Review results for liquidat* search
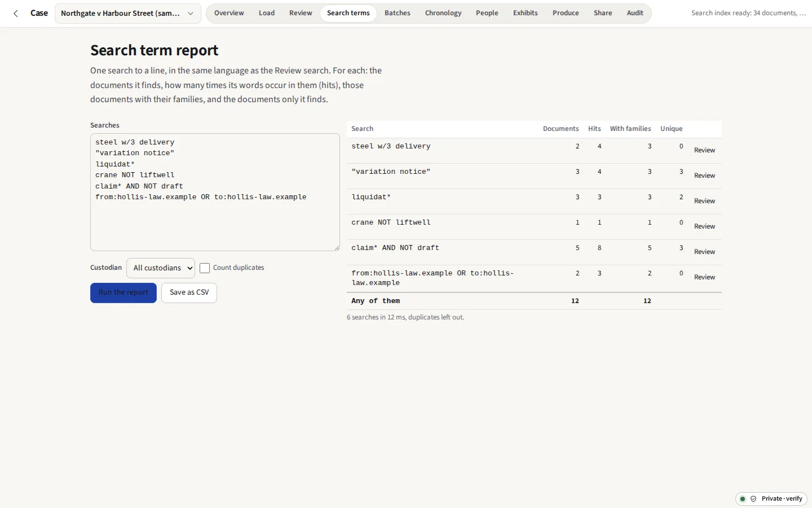This screenshot has width=812, height=508. [704, 201]
